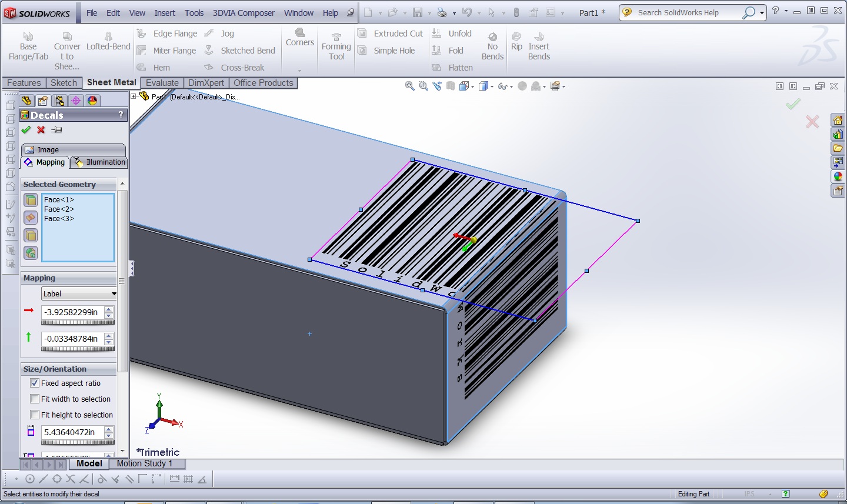Click the decal width slider bar

point(78,442)
